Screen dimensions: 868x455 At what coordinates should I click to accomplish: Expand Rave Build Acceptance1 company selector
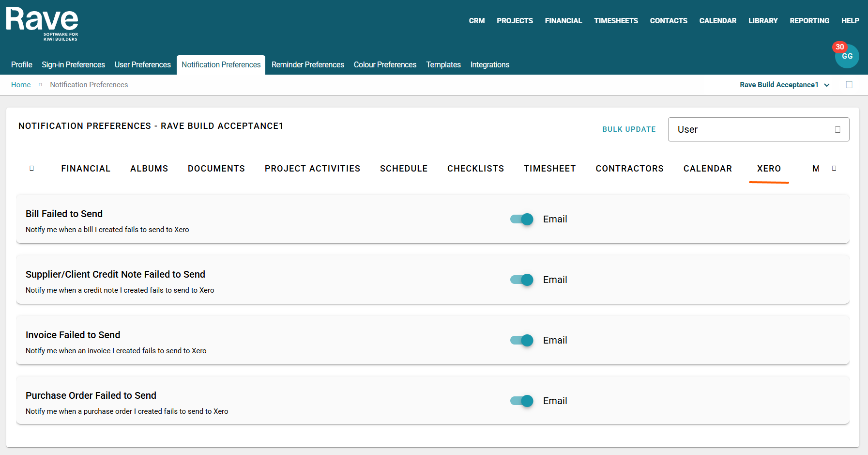784,85
